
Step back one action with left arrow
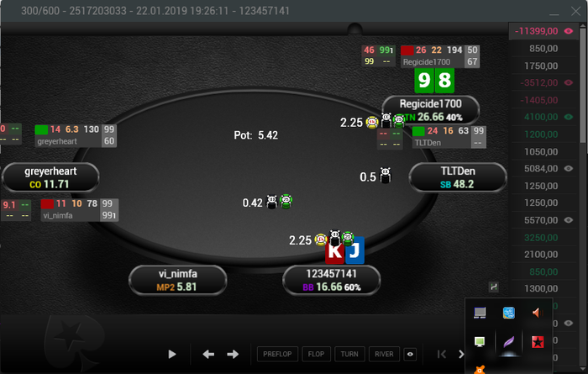(208, 354)
